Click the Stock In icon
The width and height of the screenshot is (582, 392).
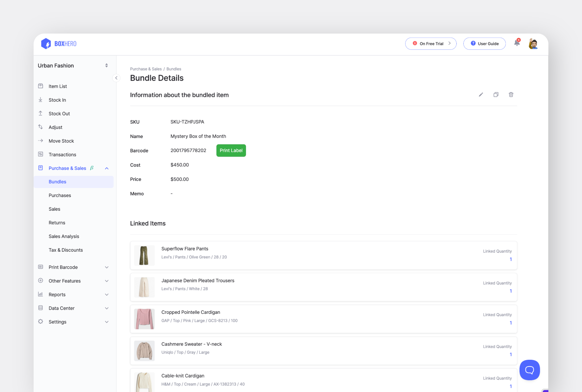40,100
